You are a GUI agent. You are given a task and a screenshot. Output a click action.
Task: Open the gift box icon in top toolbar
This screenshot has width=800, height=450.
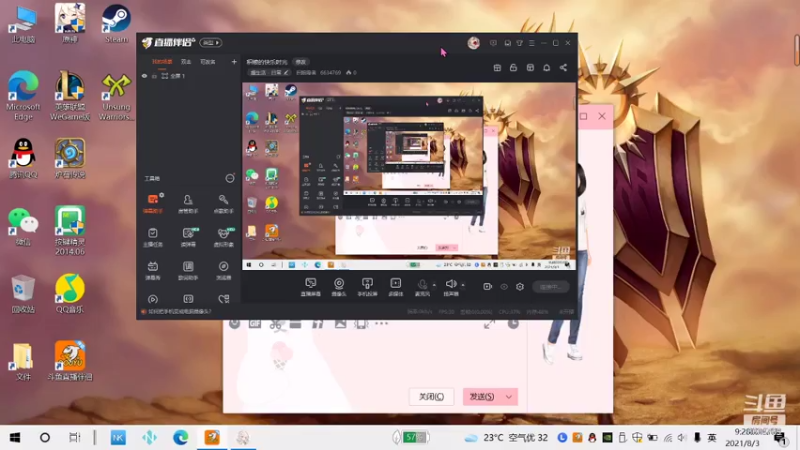click(497, 68)
